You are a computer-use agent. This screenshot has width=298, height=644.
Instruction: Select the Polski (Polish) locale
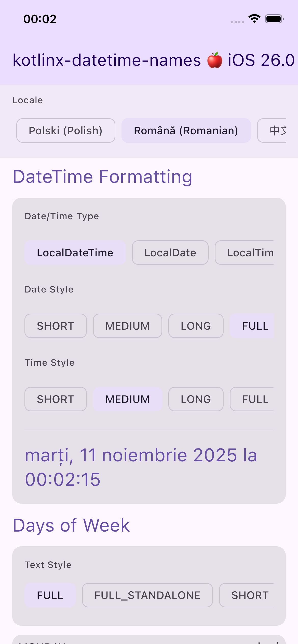66,130
